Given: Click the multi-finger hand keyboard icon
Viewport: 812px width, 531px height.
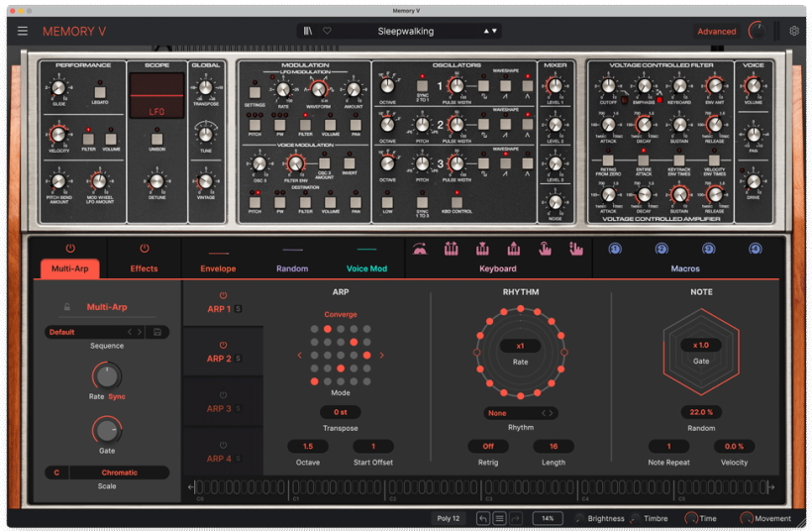Looking at the screenshot, I should click(576, 250).
